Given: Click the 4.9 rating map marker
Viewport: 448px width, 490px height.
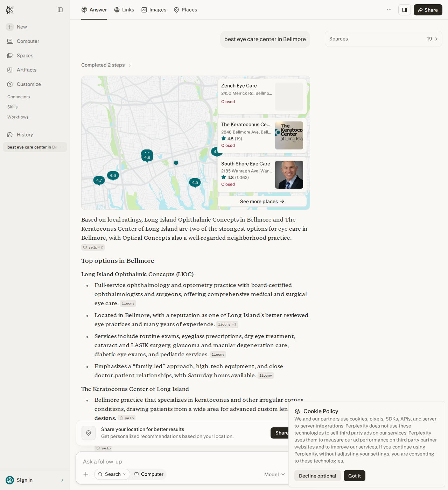Looking at the screenshot, I should [147, 158].
